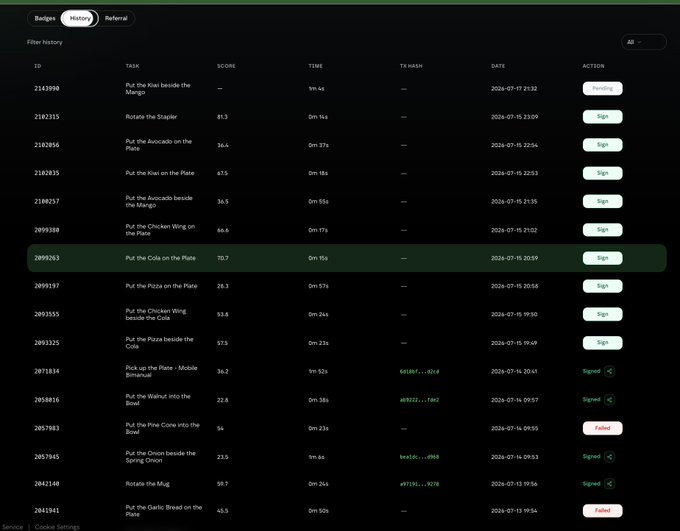Screen dimensions: 680x531
Task: Share the signed task 2057945
Action: tap(609, 456)
